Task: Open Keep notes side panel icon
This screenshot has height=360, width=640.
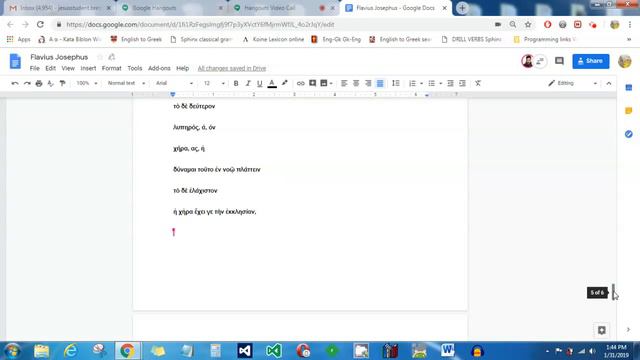Action: click(x=629, y=111)
